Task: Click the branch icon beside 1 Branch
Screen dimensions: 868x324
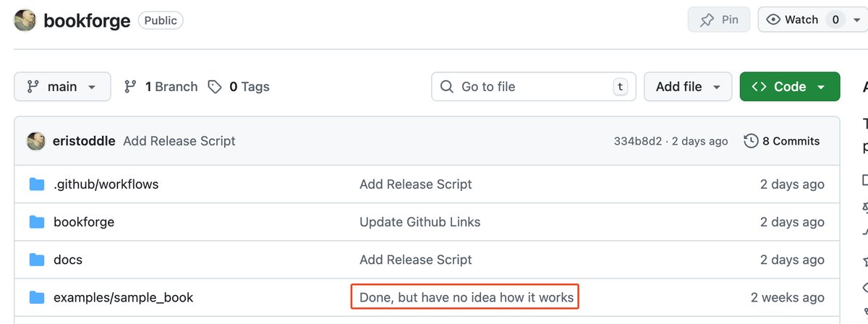Action: [x=130, y=87]
